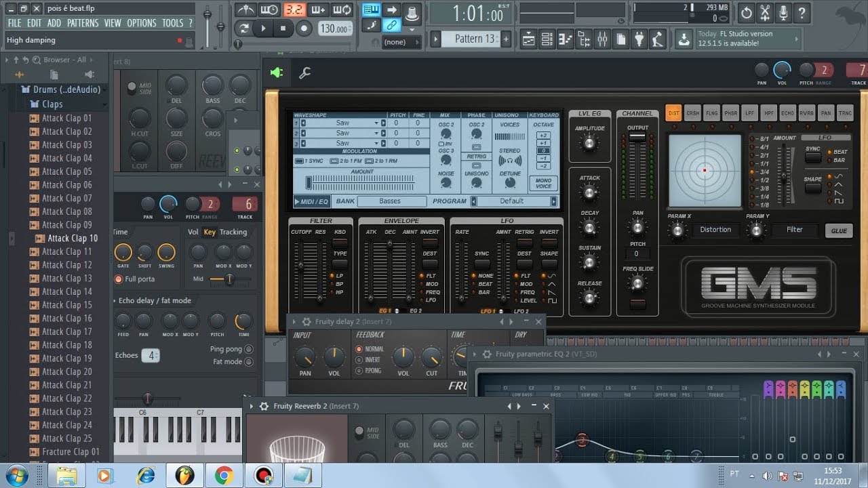This screenshot has height=488, width=868.
Task: Open the PATTERNS menu
Action: (83, 23)
